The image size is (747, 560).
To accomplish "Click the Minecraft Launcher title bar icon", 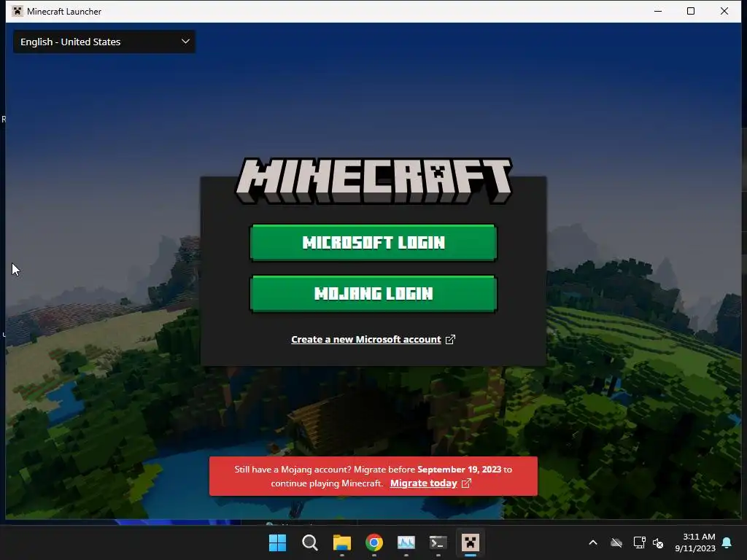I will (x=18, y=11).
